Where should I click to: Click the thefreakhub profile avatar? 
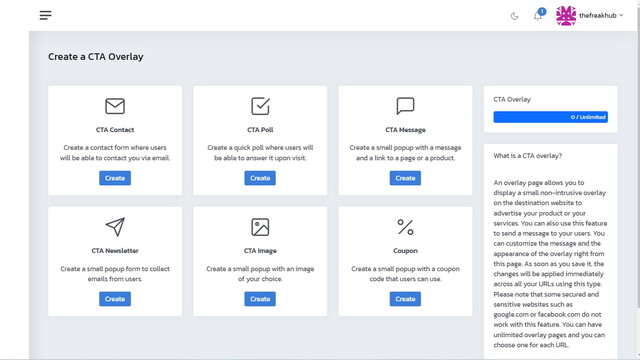click(566, 16)
